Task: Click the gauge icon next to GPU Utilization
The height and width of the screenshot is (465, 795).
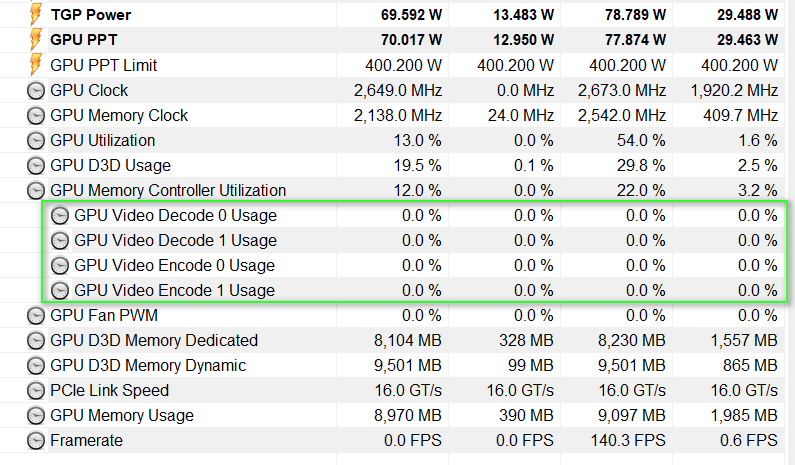Action: point(36,140)
